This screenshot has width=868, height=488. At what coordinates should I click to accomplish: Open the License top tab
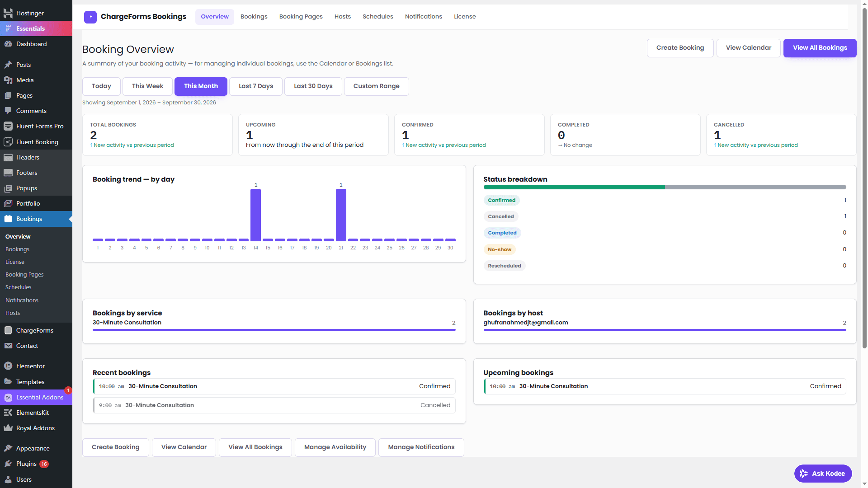click(465, 17)
